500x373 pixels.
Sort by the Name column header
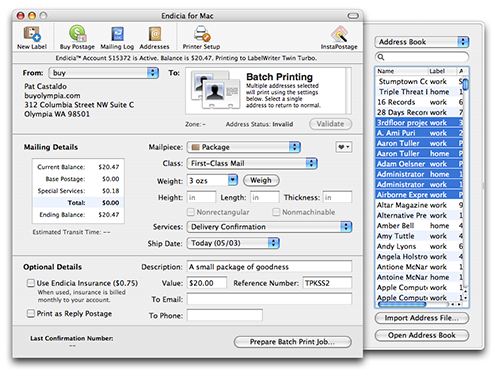(x=402, y=71)
